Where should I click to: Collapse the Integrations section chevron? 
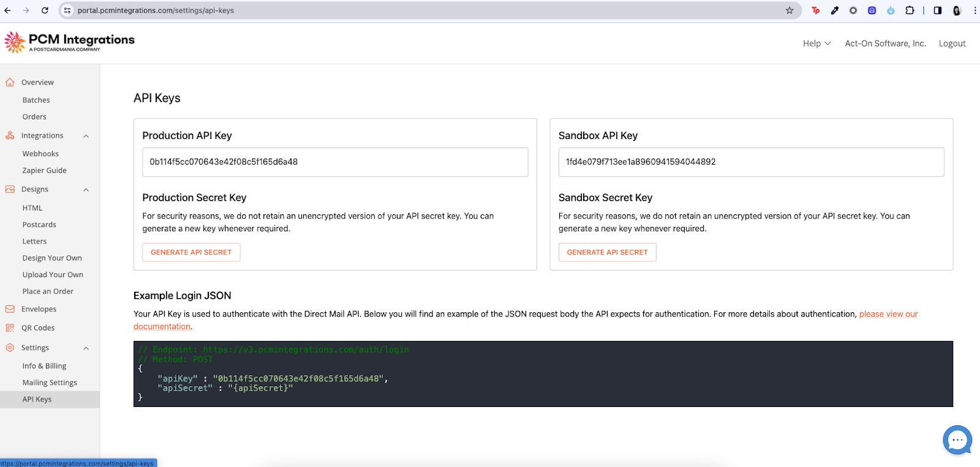click(x=86, y=136)
